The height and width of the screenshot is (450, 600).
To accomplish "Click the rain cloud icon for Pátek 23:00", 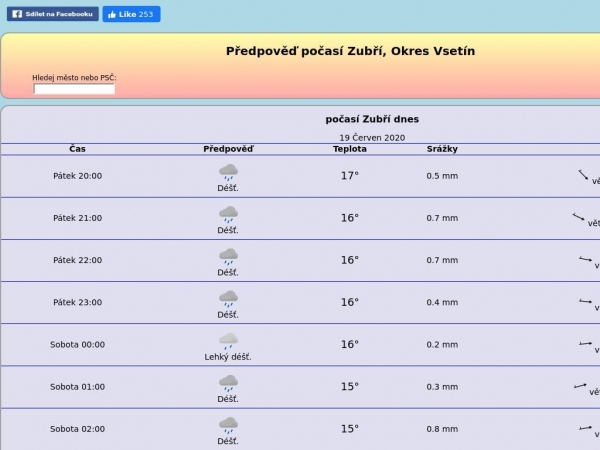I will click(x=228, y=298).
